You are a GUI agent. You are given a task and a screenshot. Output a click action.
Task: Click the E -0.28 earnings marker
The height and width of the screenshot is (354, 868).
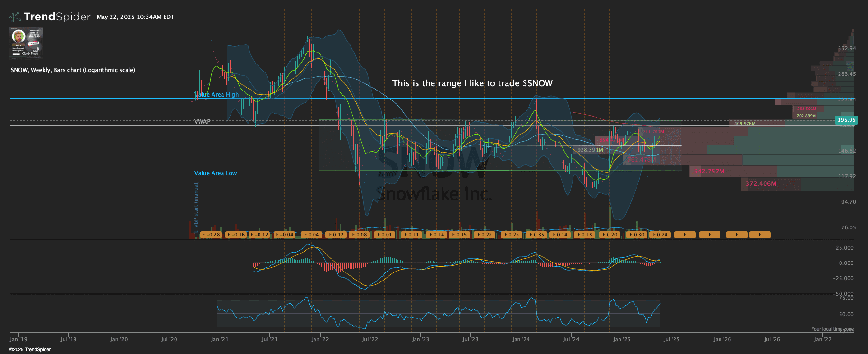point(211,235)
